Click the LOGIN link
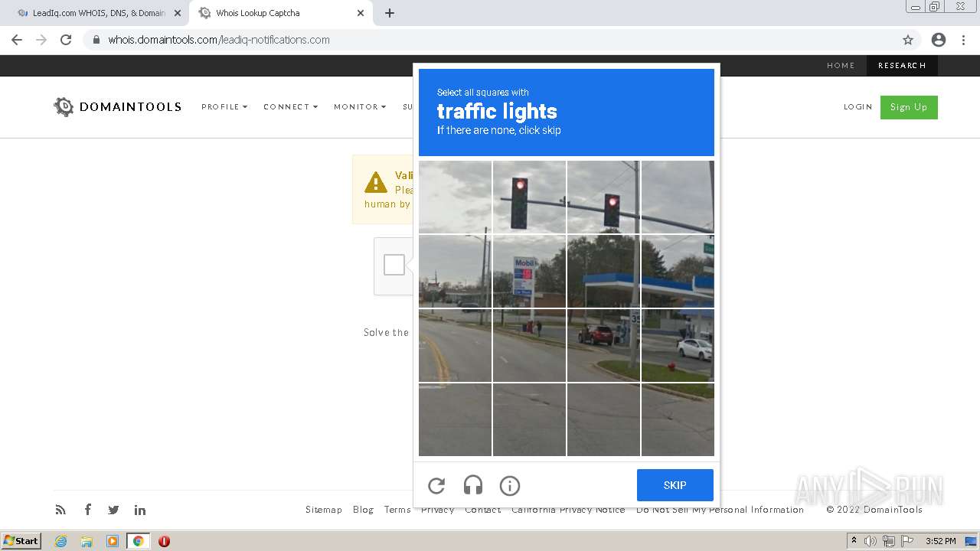Screen dimensions: 980x551 tap(858, 107)
